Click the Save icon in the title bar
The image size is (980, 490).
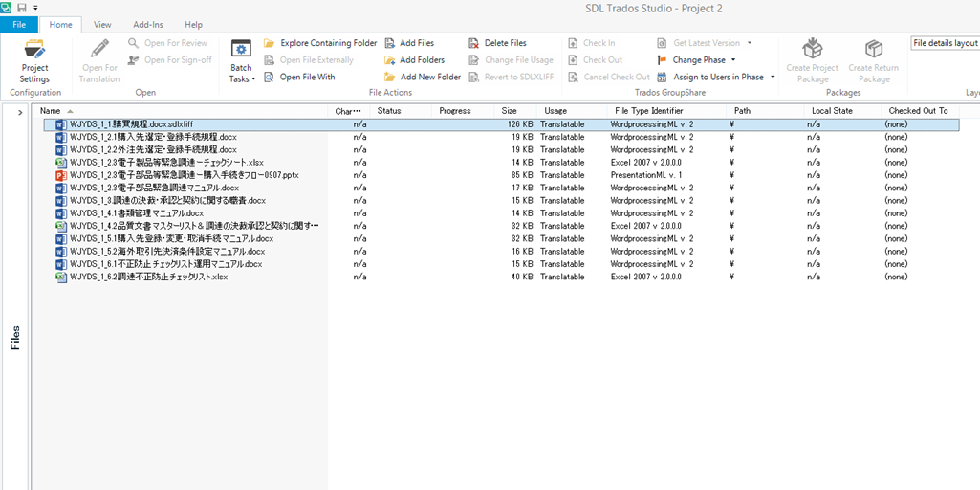(21, 8)
